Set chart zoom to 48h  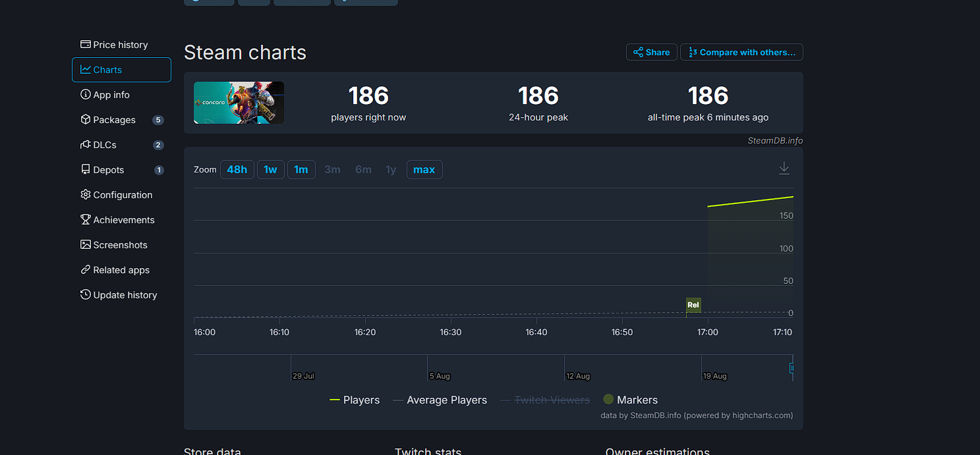tap(237, 170)
